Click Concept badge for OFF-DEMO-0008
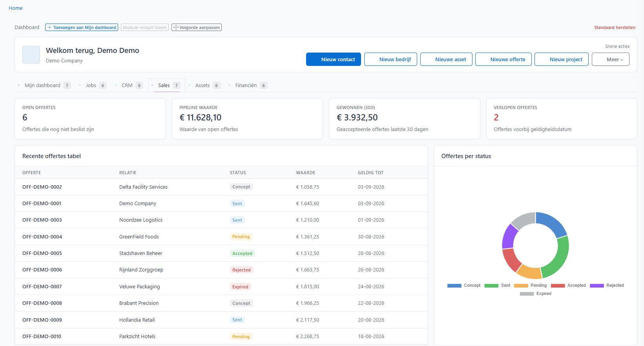 pos(241,303)
